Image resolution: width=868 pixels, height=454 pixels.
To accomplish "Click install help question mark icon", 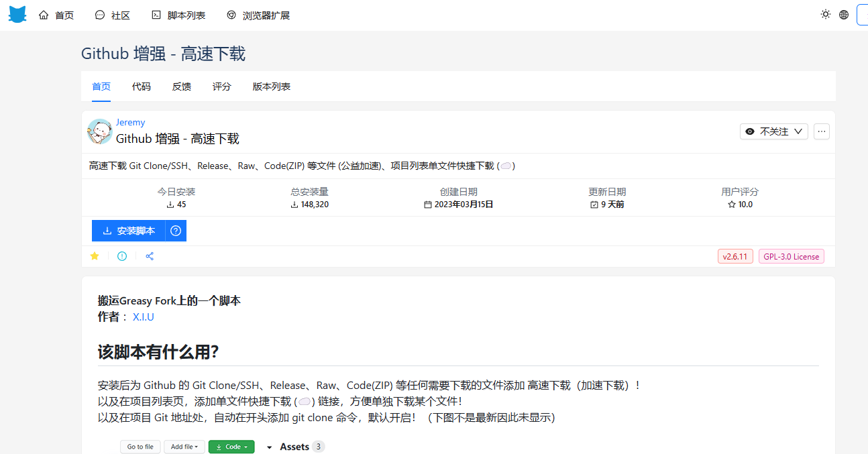I will [176, 231].
